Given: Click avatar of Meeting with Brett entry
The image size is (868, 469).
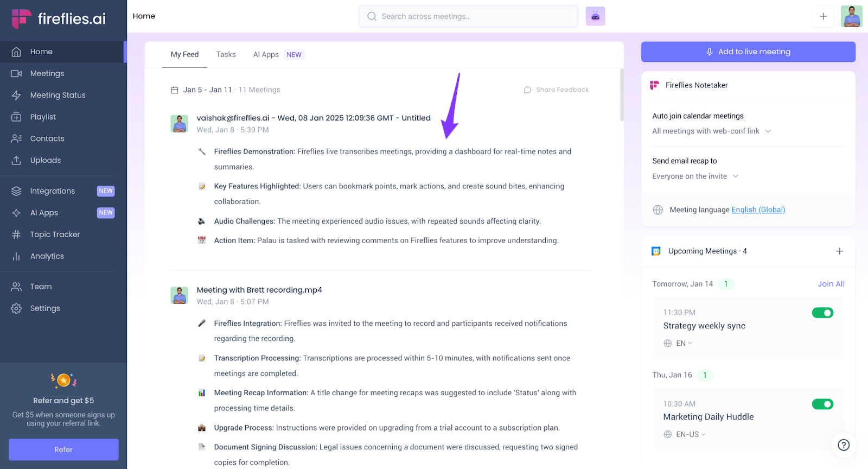Looking at the screenshot, I should tap(179, 295).
